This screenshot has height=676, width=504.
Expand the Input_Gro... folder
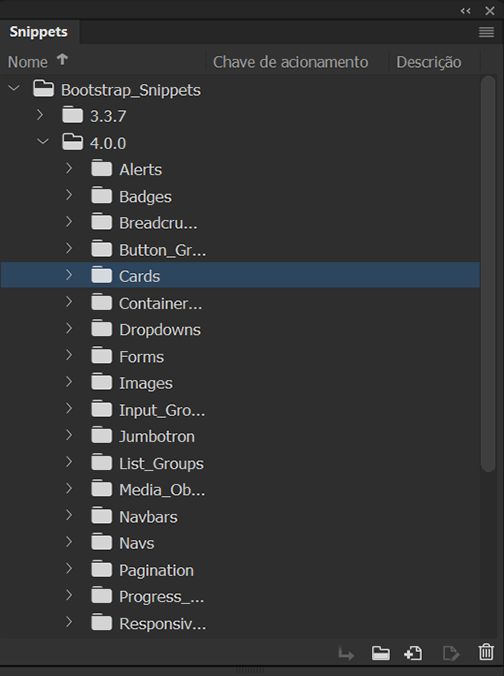(69, 409)
